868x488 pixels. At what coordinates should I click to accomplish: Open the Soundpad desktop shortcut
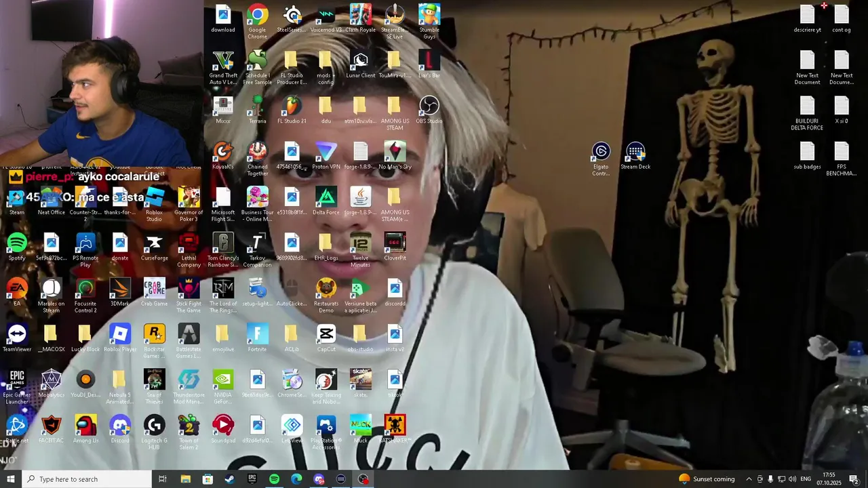[x=223, y=429]
